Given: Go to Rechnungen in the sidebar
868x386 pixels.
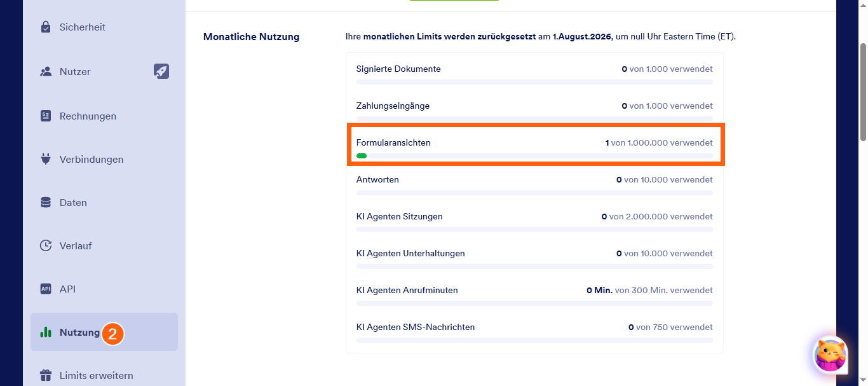Looking at the screenshot, I should click(x=104, y=116).
